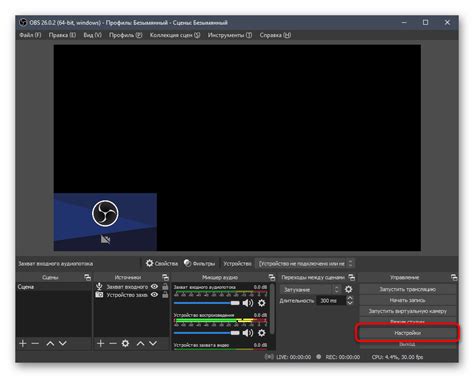Select the Устройство захв. source row
474x378 pixels.
click(132, 295)
